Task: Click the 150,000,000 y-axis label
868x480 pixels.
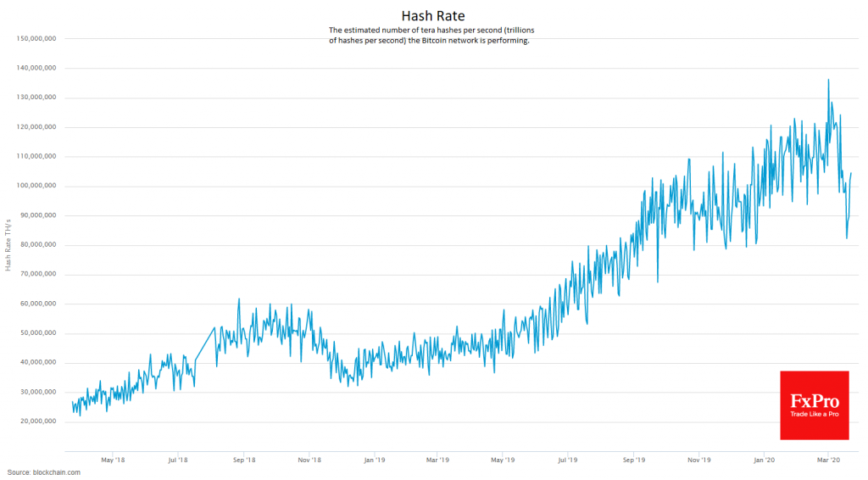Action: point(36,38)
